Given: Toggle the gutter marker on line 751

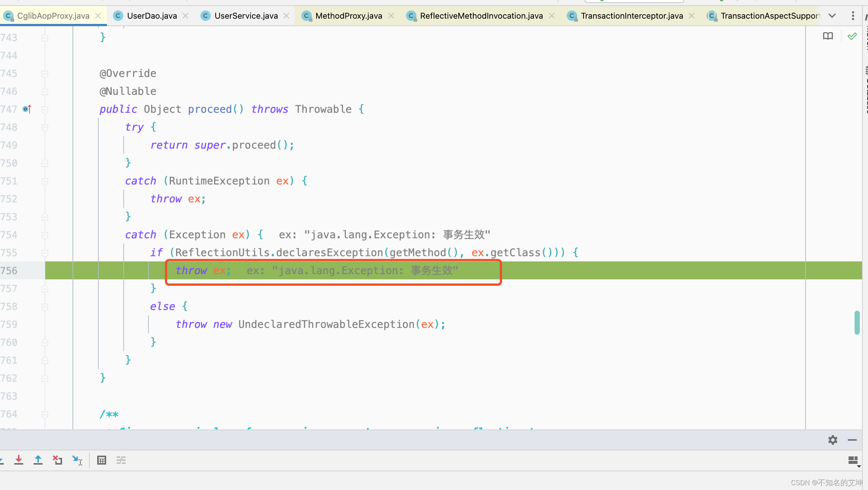Looking at the screenshot, I should 45,181.
